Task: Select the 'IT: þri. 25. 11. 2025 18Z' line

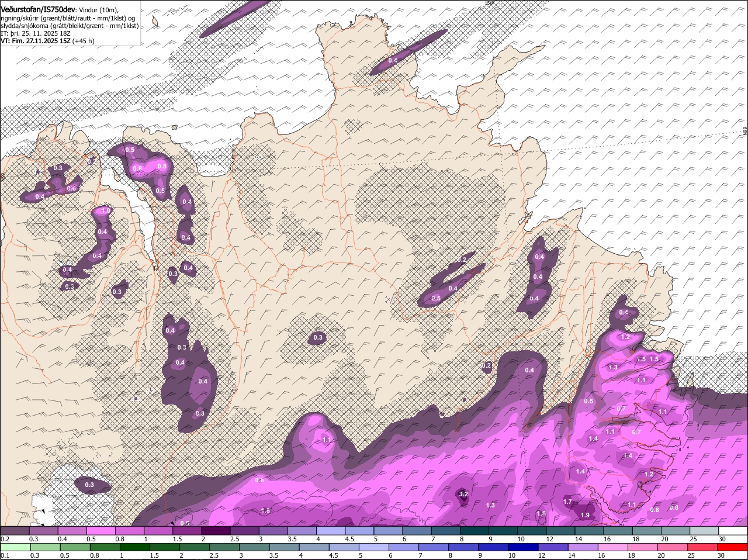Action: pos(36,33)
